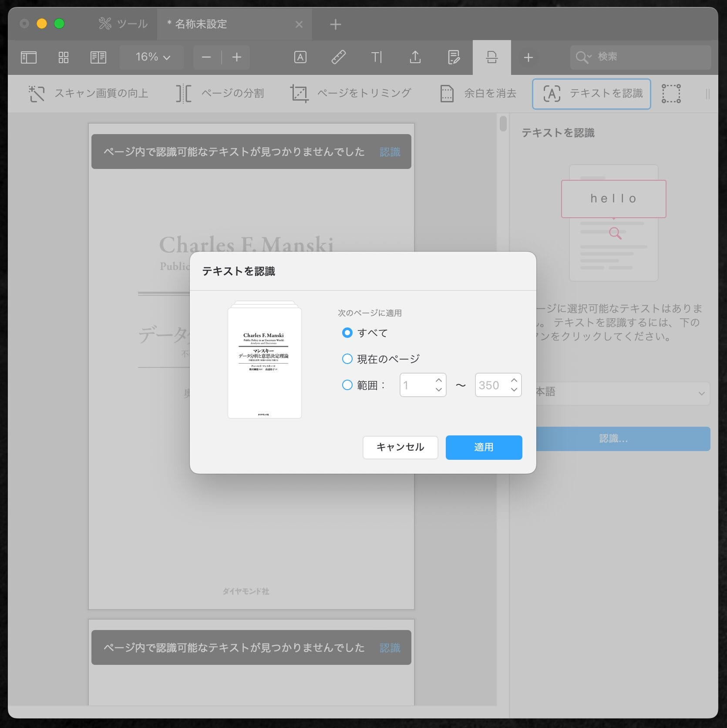
Task: Increase the range end page stepper
Action: pyautogui.click(x=514, y=380)
